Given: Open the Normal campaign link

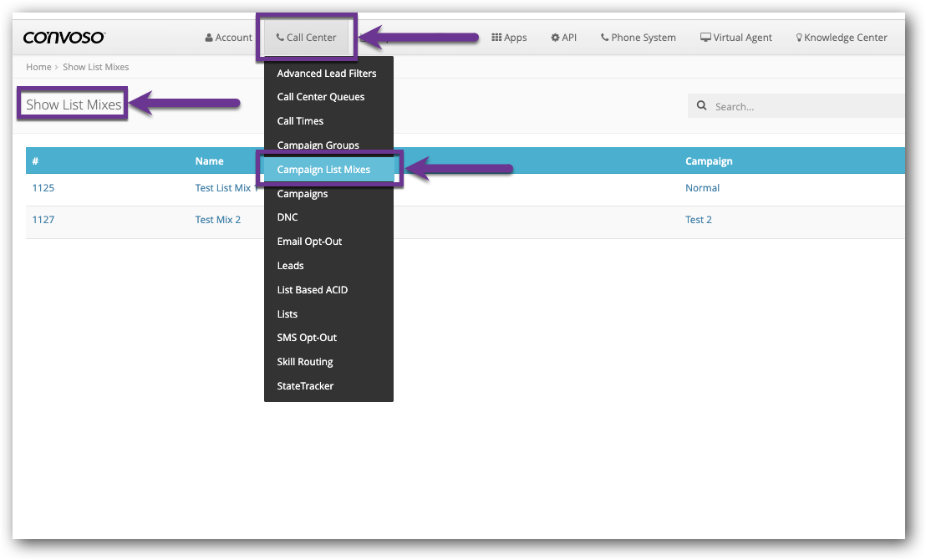Looking at the screenshot, I should [702, 188].
